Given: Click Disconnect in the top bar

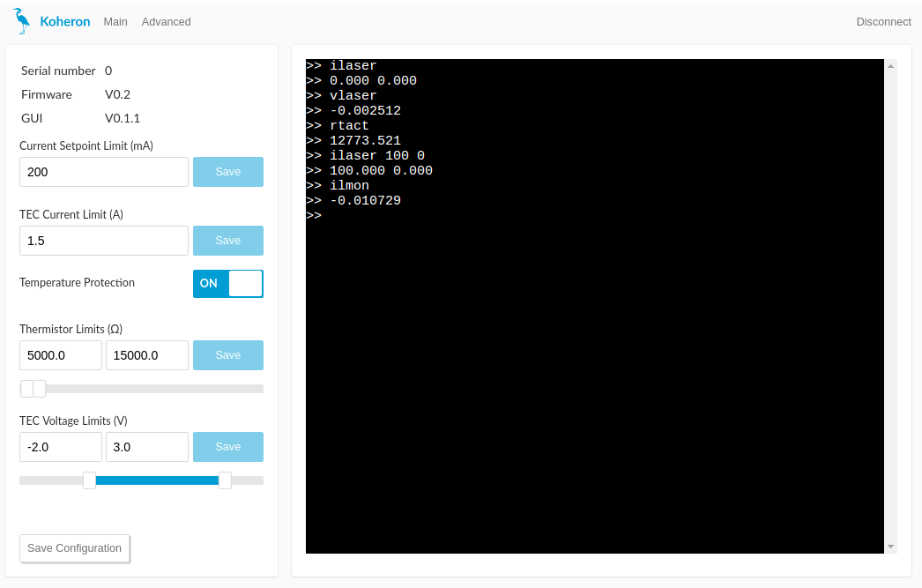Looking at the screenshot, I should (883, 22).
